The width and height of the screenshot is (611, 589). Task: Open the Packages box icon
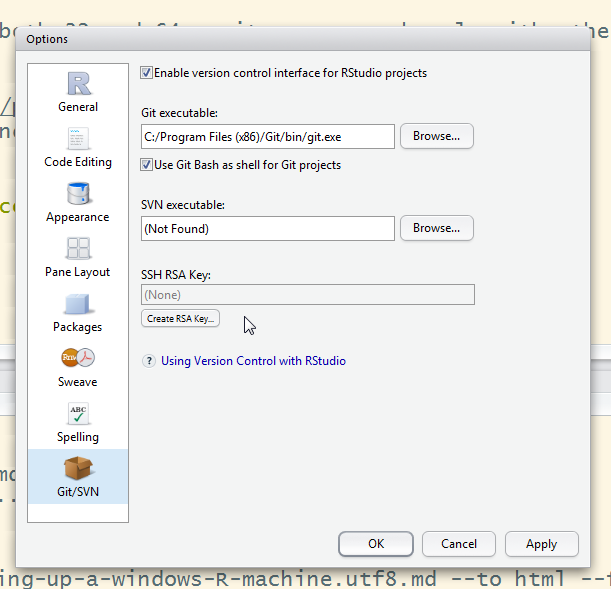78,303
